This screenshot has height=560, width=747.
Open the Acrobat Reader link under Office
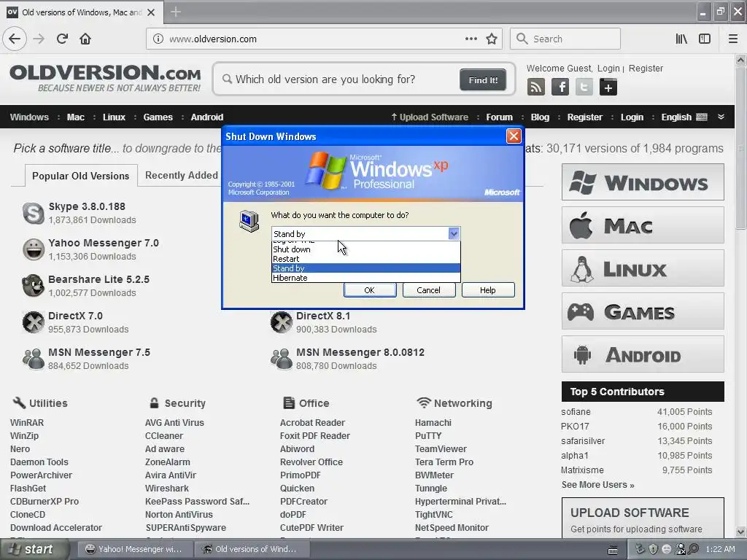coord(312,422)
